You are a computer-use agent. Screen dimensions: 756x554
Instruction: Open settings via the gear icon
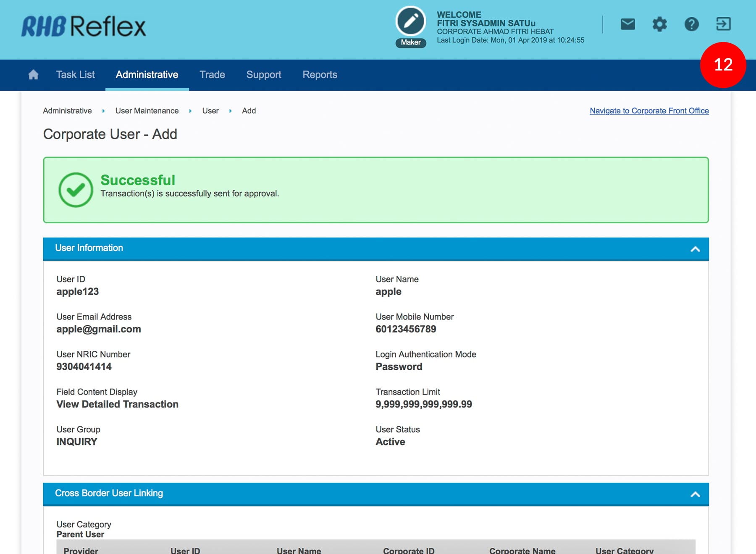click(x=659, y=24)
